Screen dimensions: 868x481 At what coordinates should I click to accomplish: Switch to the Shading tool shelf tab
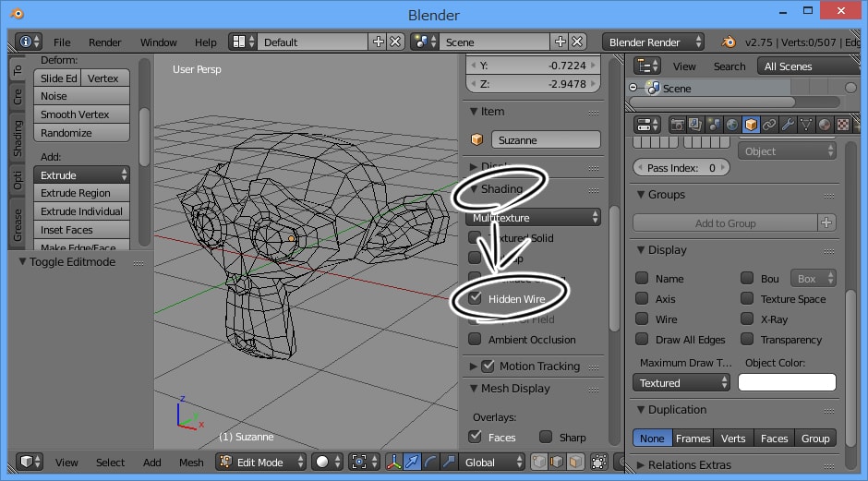[18, 138]
